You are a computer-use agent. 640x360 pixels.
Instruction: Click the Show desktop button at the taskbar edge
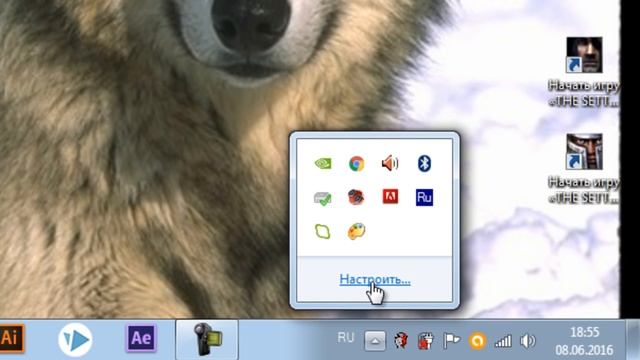coord(633,340)
